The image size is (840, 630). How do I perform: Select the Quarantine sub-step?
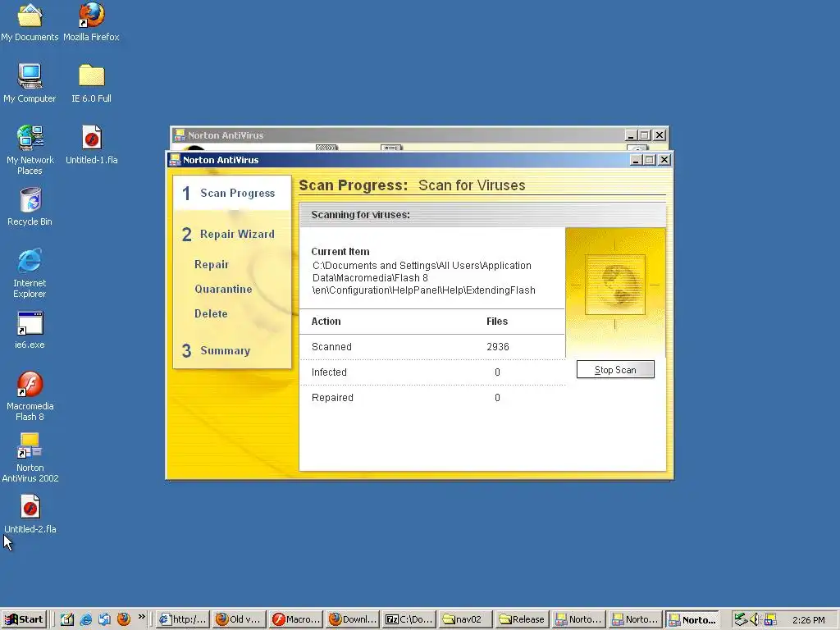(223, 289)
